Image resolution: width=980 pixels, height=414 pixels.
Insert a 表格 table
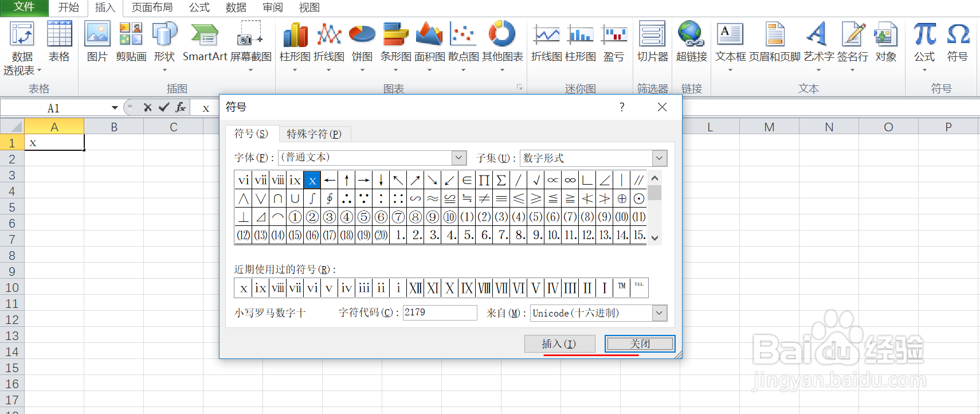coord(59,41)
